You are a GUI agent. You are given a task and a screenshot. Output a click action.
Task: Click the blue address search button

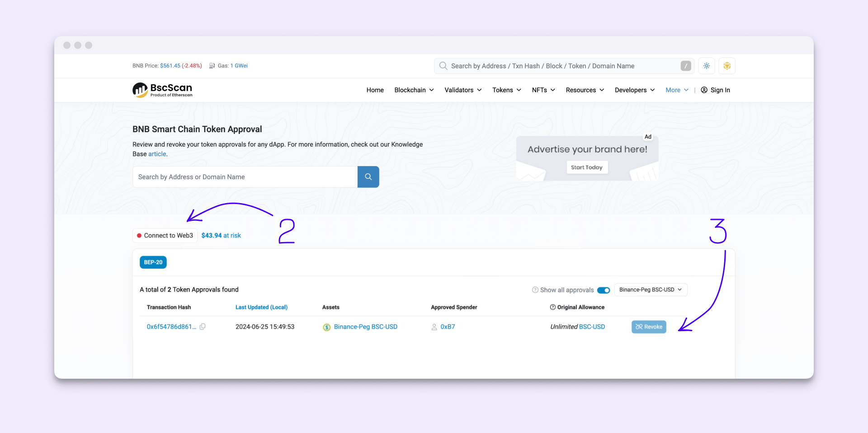click(368, 177)
